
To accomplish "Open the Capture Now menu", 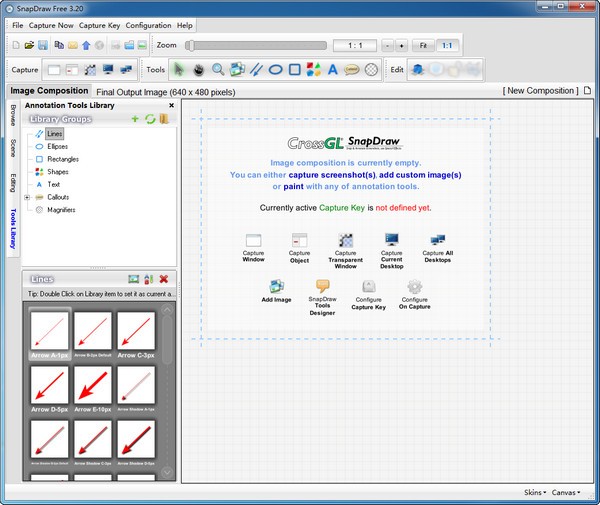I will pos(51,24).
